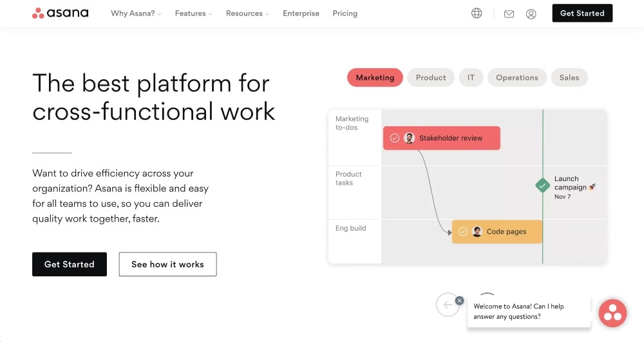Dismiss the welcome chat message
Screen dimensions: 644x342
tap(460, 301)
